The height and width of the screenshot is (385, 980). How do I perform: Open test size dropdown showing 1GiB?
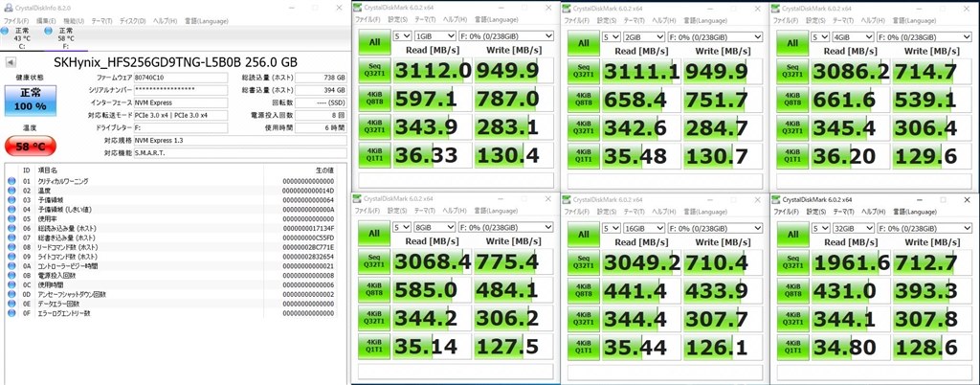[434, 36]
